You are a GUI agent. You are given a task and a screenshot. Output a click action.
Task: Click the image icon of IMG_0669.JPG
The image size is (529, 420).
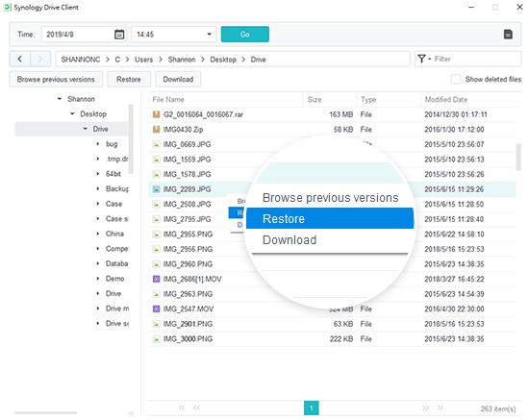point(156,144)
